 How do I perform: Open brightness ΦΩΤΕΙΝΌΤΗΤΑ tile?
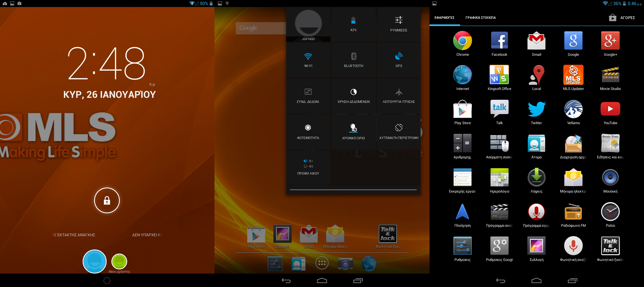pos(308,132)
